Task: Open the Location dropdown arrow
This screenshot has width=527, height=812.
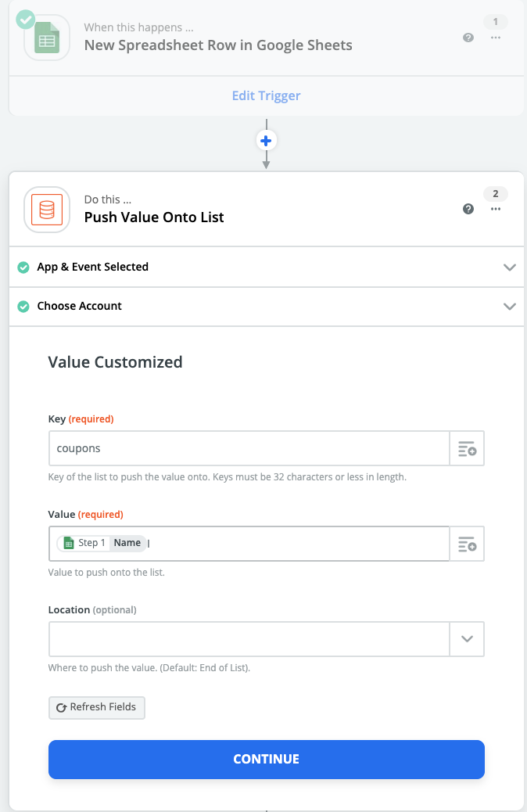Action: 467,638
